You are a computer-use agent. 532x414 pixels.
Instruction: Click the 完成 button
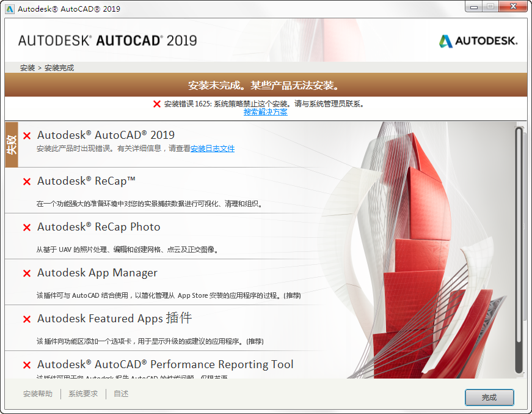coord(489,397)
